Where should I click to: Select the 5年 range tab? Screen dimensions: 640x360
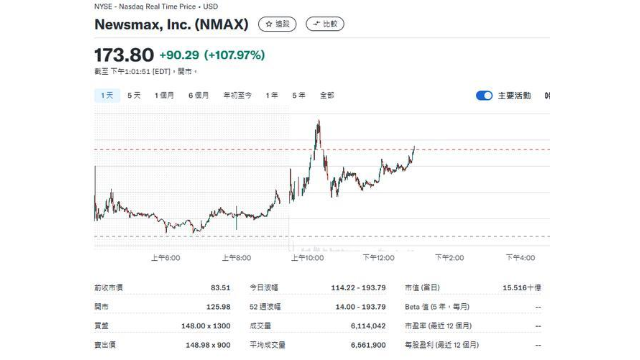299,96
